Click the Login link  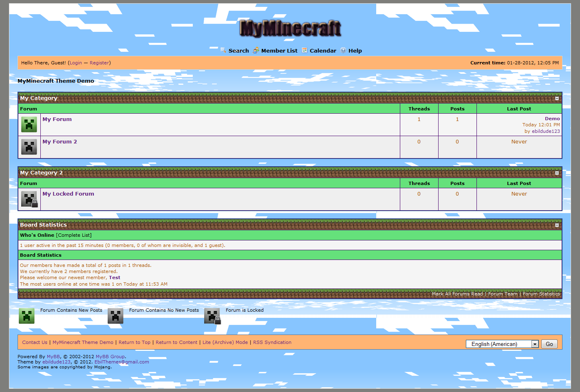pos(75,63)
